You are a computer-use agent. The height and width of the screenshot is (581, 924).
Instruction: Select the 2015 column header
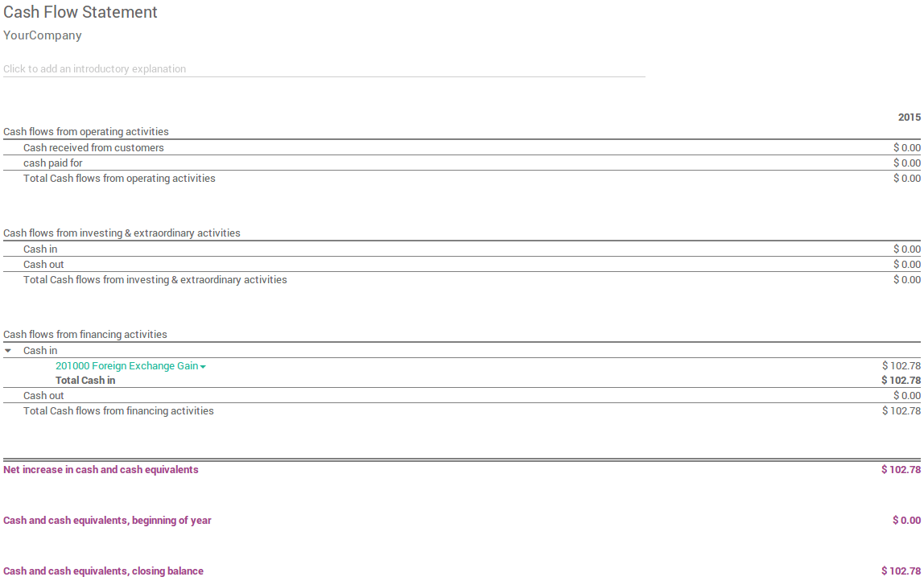pos(909,117)
